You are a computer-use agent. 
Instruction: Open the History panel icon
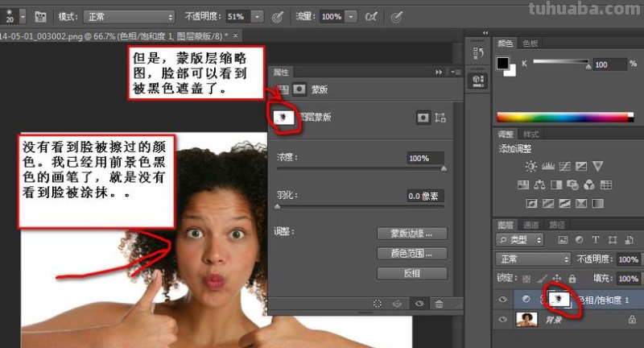click(478, 53)
